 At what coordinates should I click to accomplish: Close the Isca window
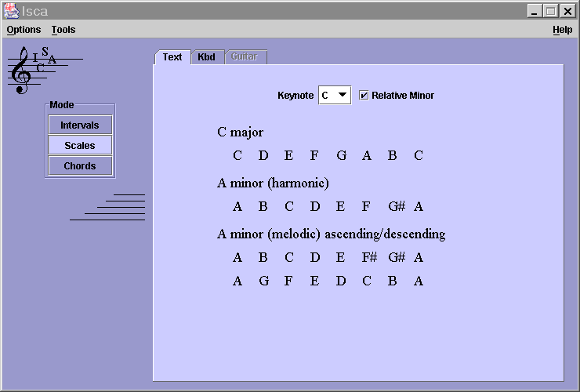[x=567, y=11]
